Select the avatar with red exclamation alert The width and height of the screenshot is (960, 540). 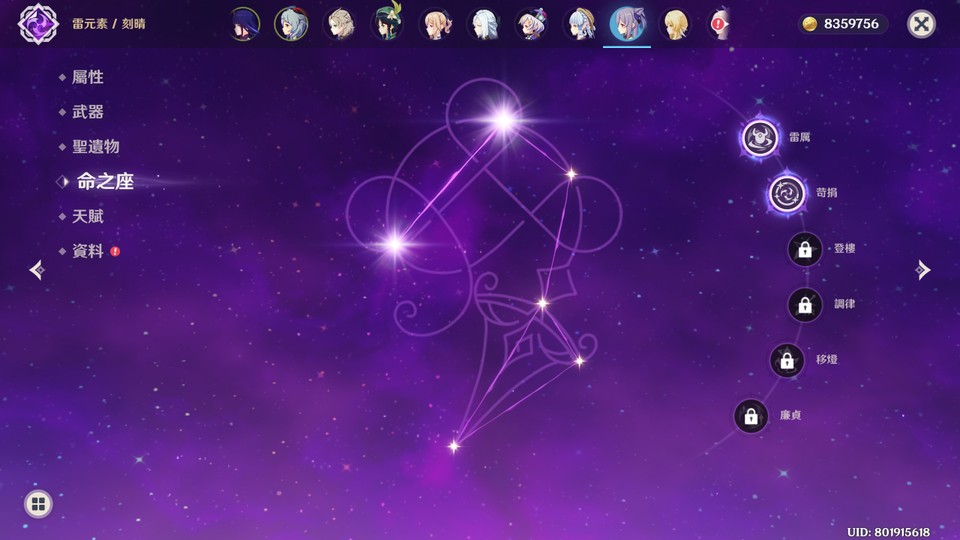click(720, 24)
